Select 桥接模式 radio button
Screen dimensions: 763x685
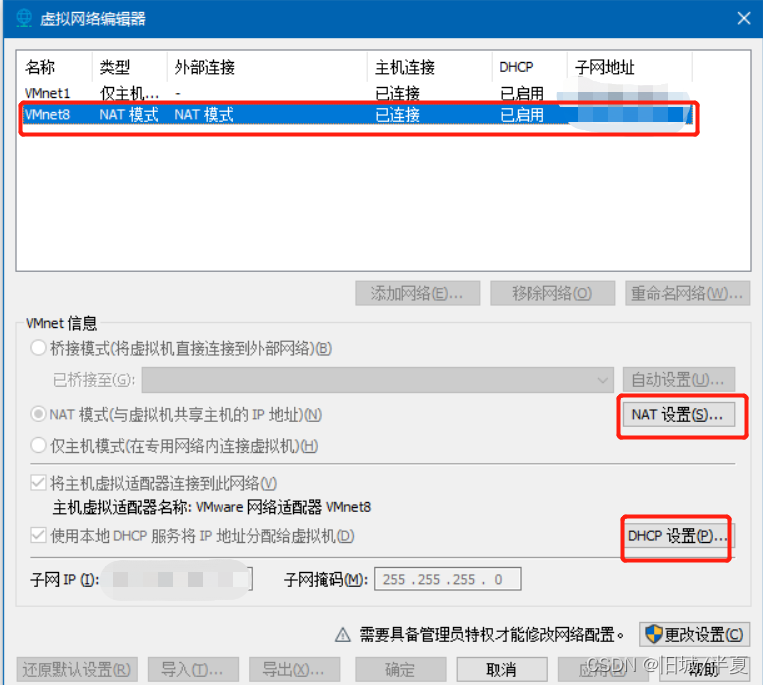pyautogui.click(x=38, y=348)
